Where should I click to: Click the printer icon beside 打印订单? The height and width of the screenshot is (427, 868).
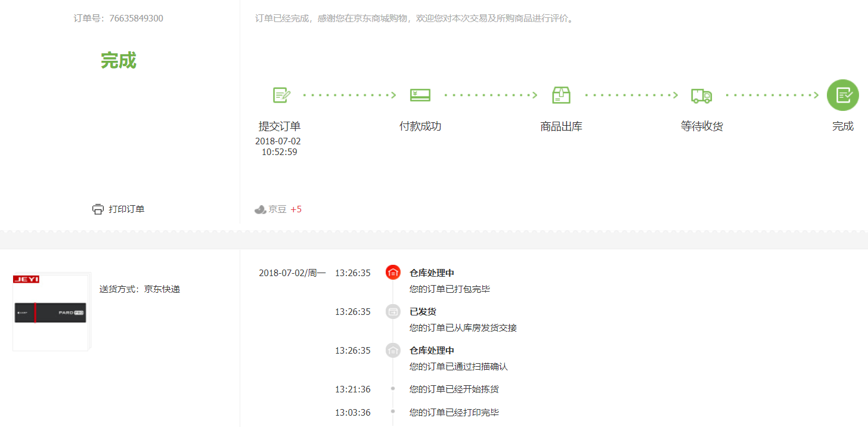coord(98,209)
